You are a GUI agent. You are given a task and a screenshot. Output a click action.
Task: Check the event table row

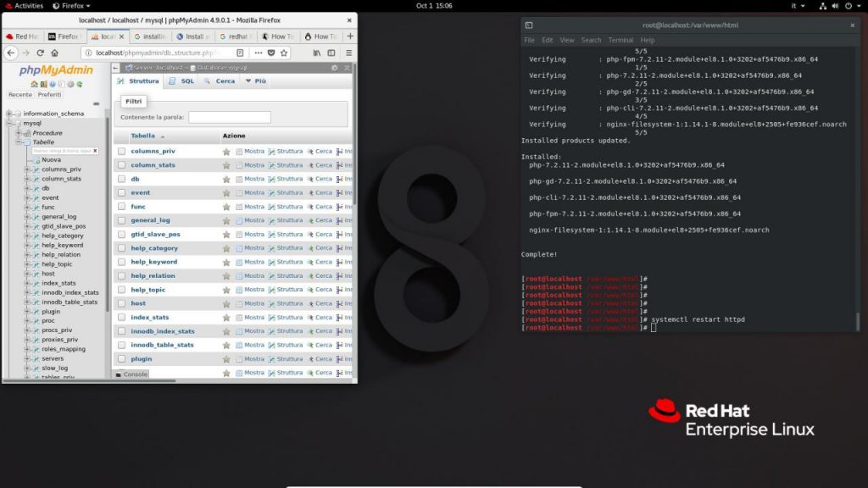[121, 192]
